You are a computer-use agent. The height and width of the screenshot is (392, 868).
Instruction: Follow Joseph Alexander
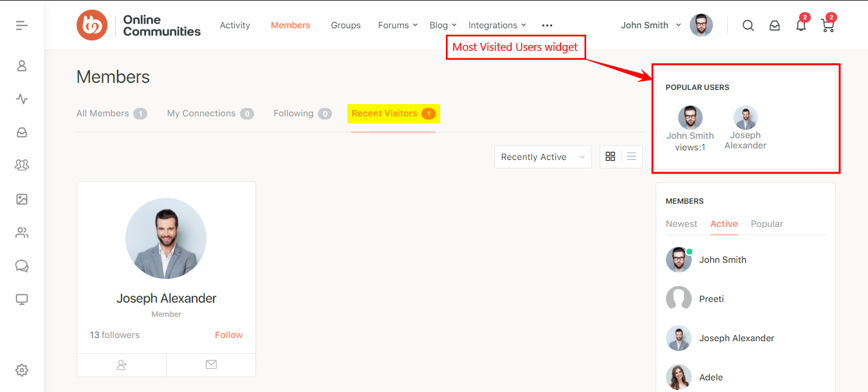[228, 334]
